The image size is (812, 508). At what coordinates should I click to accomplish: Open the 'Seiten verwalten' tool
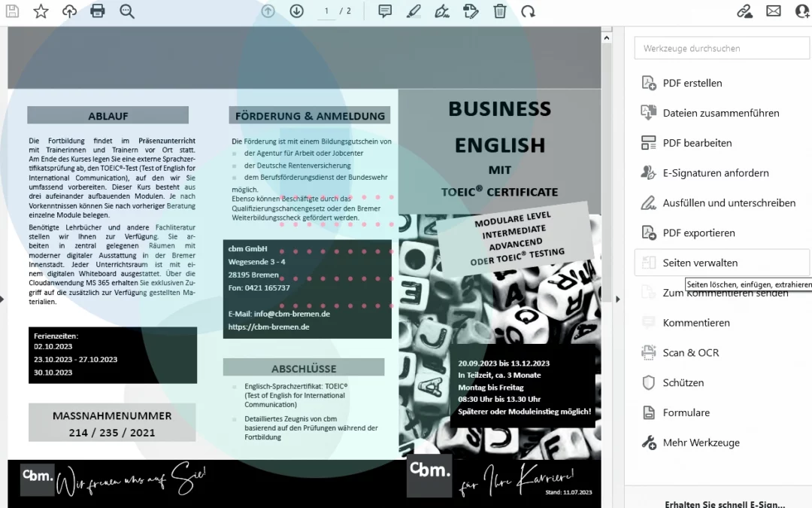point(722,263)
